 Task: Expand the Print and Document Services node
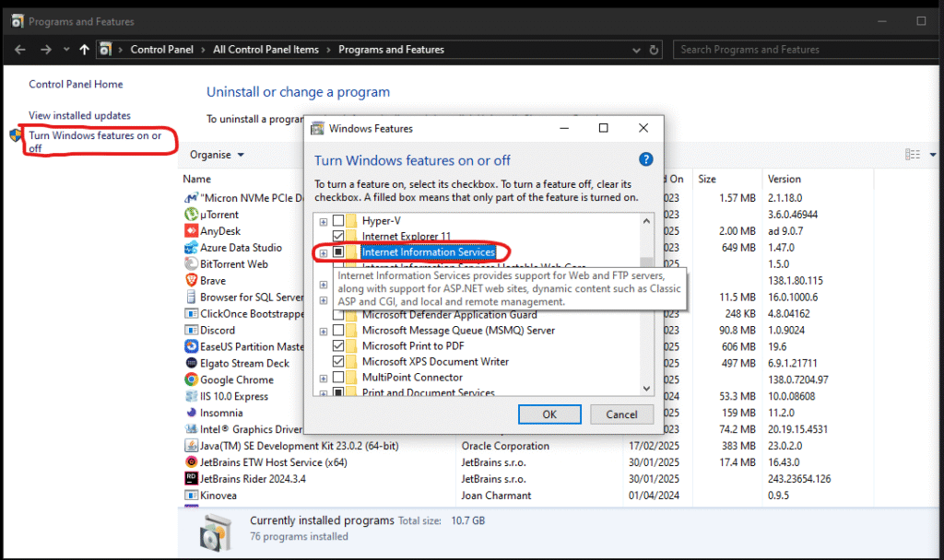pos(324,393)
